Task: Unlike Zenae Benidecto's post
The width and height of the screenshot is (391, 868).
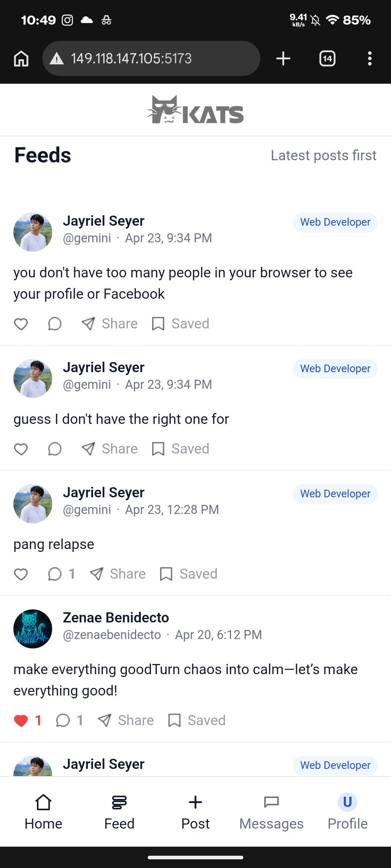Action: [21, 720]
